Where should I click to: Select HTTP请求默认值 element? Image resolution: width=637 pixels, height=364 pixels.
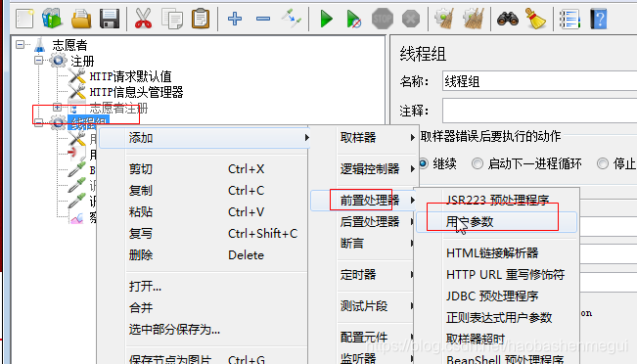(130, 76)
